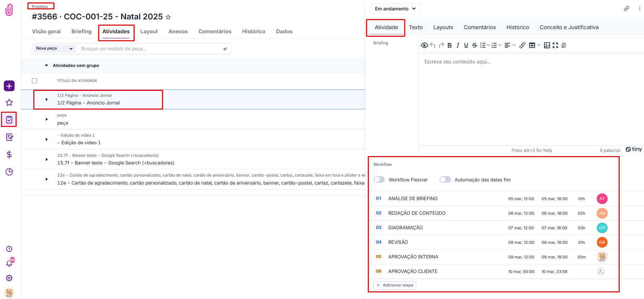644x299 pixels.
Task: Open the Conceito e Justificativa tab
Action: [569, 27]
